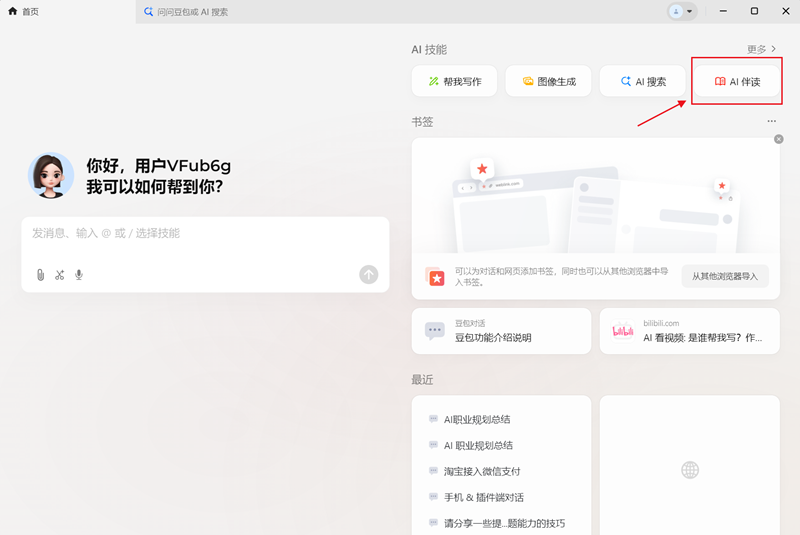The height and width of the screenshot is (535, 800).
Task: Click 更多 to see more AI skills
Action: click(x=761, y=49)
